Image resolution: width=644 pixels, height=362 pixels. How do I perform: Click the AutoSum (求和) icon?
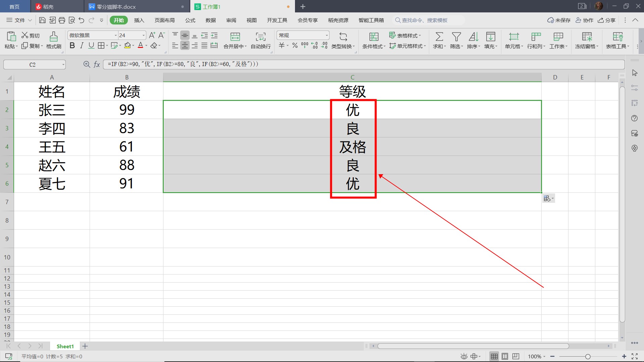point(439,37)
